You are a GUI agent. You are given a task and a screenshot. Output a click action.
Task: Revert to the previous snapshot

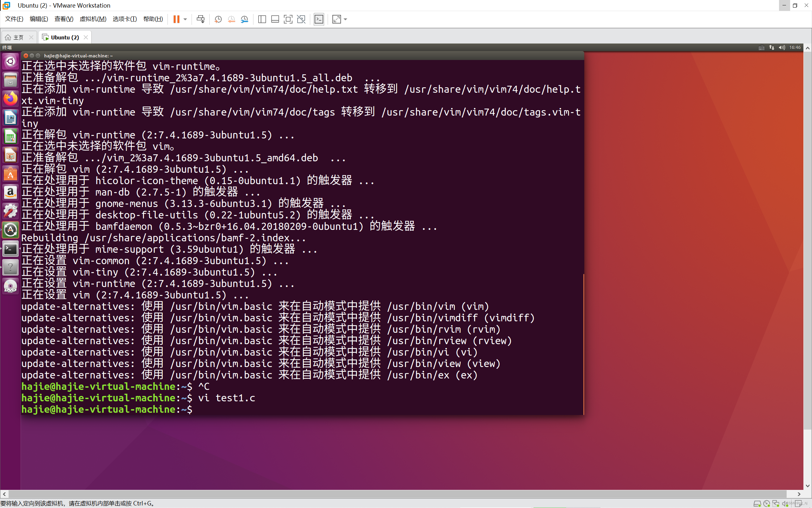point(231,19)
